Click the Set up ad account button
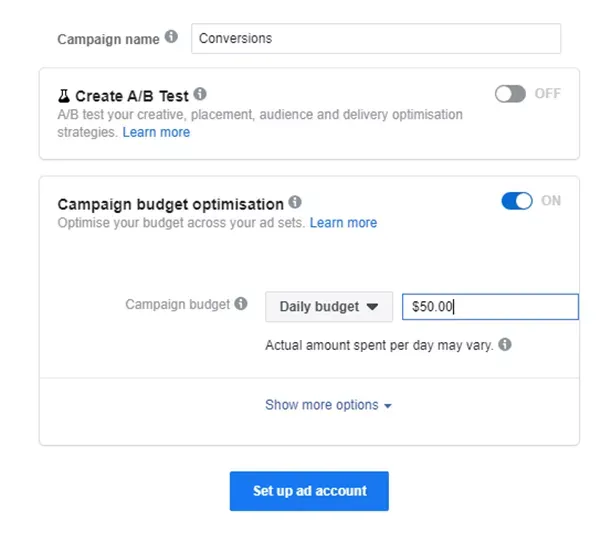The height and width of the screenshot is (542, 600). coord(309,491)
